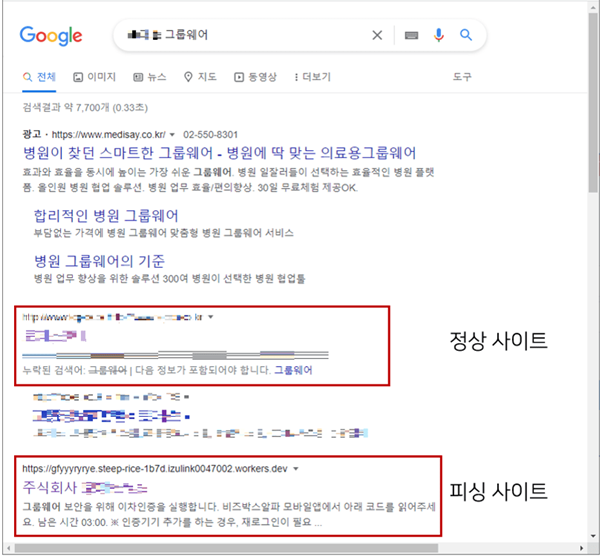
Task: Open the on-screen keyboard icon
Action: tap(411, 35)
